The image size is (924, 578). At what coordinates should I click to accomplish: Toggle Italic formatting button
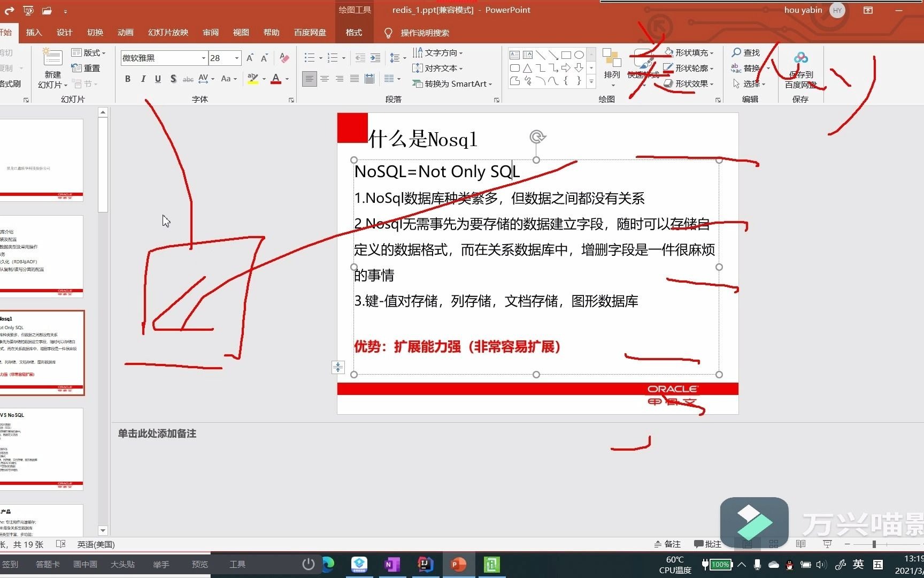[x=143, y=79]
